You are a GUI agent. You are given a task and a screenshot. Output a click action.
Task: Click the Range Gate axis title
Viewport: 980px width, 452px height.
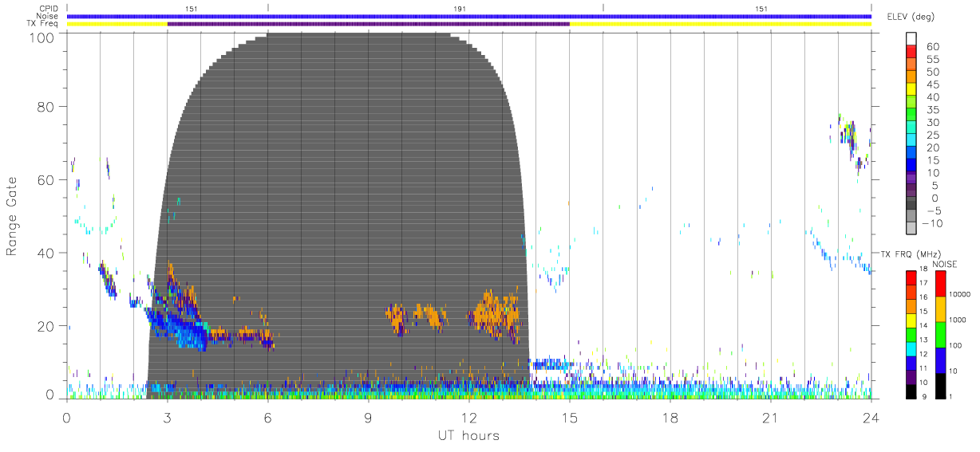pos(12,216)
